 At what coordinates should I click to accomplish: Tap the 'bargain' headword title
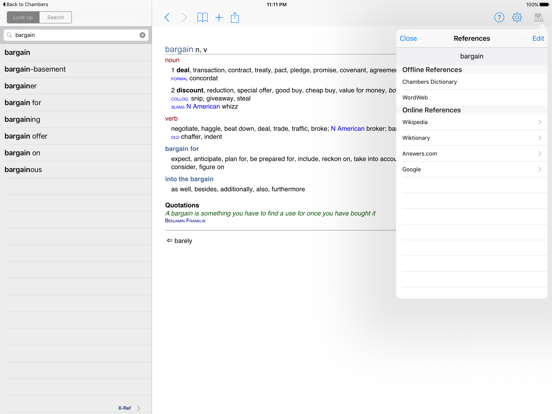179,49
